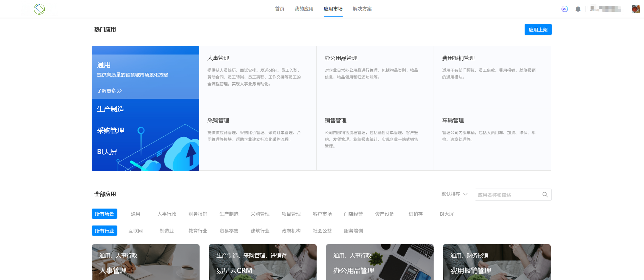Click the 应用名称和描述 search field
644x280 pixels.
508,195
